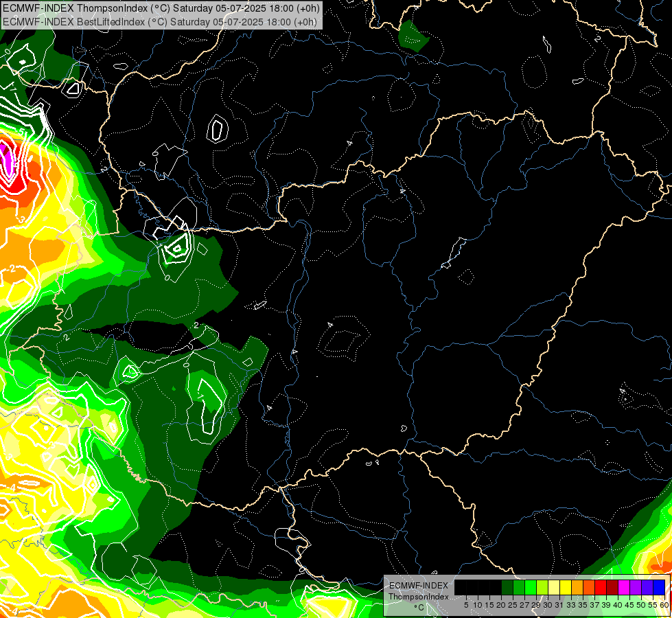Click the legend tick value 50
Viewport: 672px width, 618px height.
[x=641, y=605]
